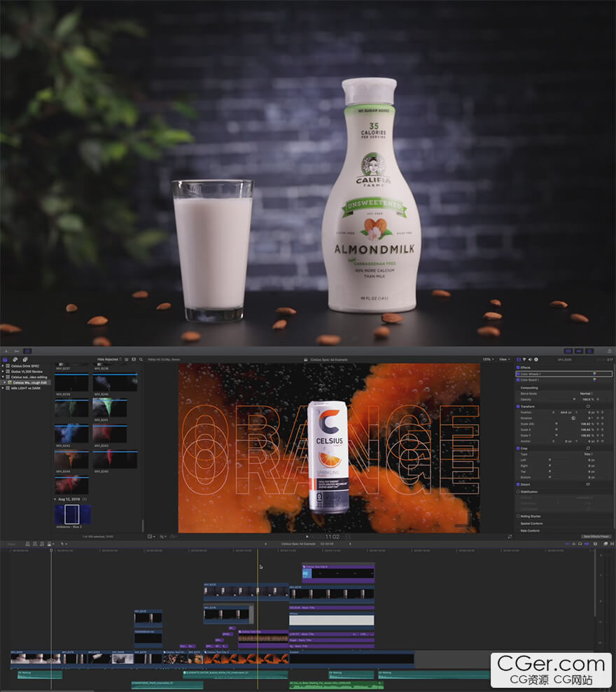Open the Tools selection arrow menu
Viewport: 616px width, 692px height.
[64, 544]
